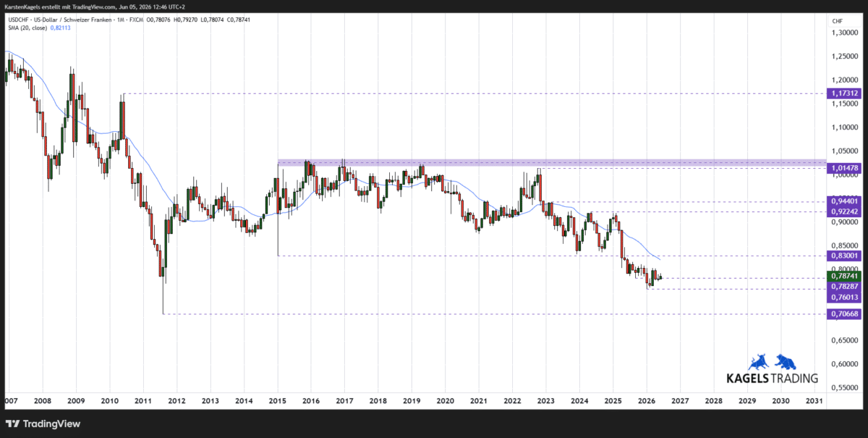Click the 2023 label on time axis
The width and height of the screenshot is (868, 438).
point(546,400)
